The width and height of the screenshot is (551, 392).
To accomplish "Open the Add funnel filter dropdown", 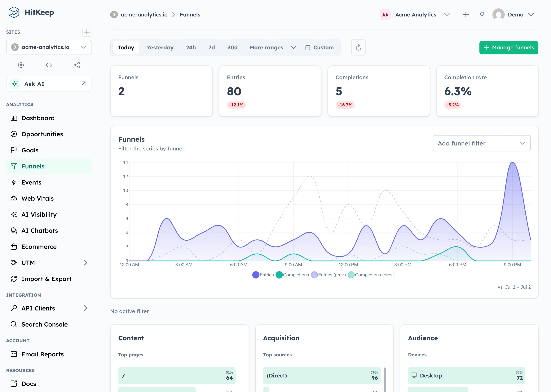I will tap(481, 143).
